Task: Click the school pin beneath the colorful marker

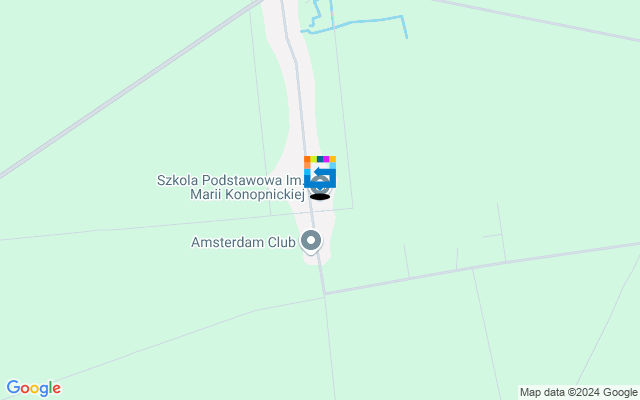Action: click(x=320, y=189)
